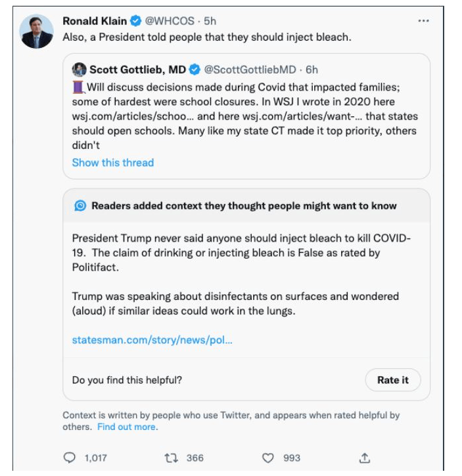Open Scott Gottlieb's small avatar
The image size is (462, 476).
79,70
